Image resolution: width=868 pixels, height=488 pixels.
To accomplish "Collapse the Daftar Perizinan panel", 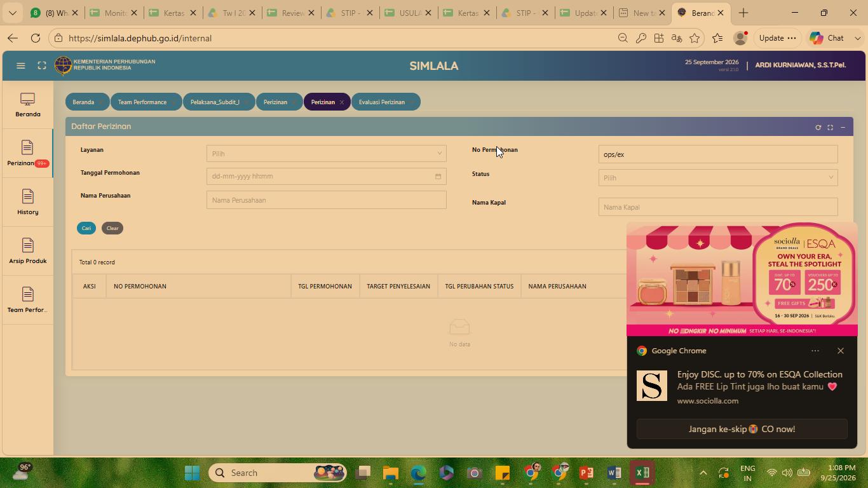I will click(843, 127).
